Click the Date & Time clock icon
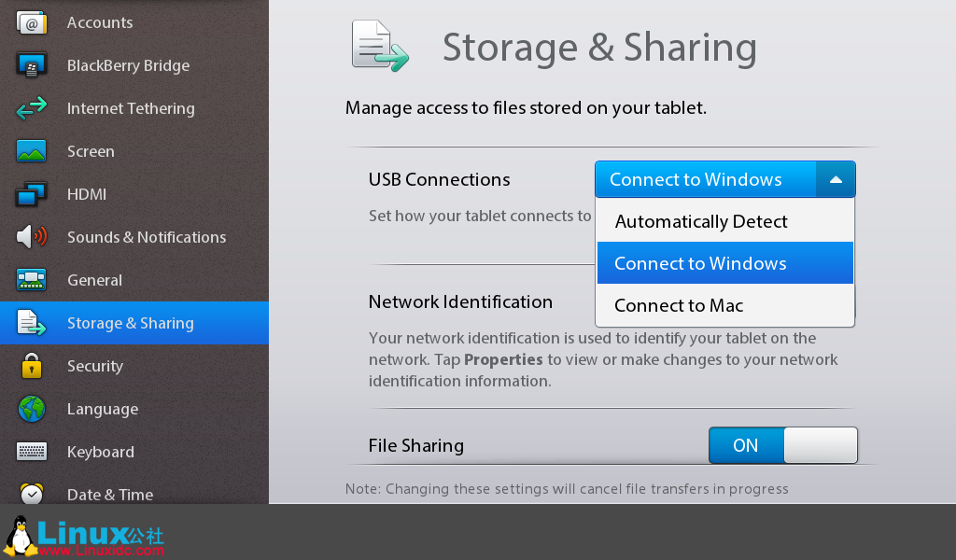Image resolution: width=956 pixels, height=560 pixels. click(31, 493)
